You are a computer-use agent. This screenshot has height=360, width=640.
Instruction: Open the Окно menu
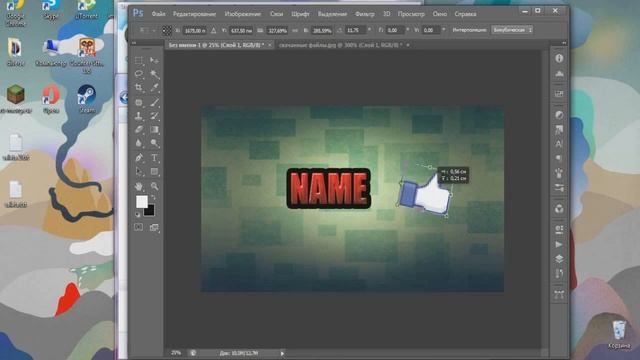pos(440,14)
